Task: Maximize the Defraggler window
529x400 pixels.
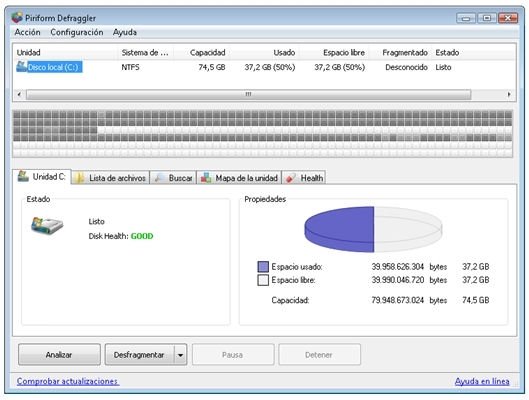Action: tap(487, 18)
